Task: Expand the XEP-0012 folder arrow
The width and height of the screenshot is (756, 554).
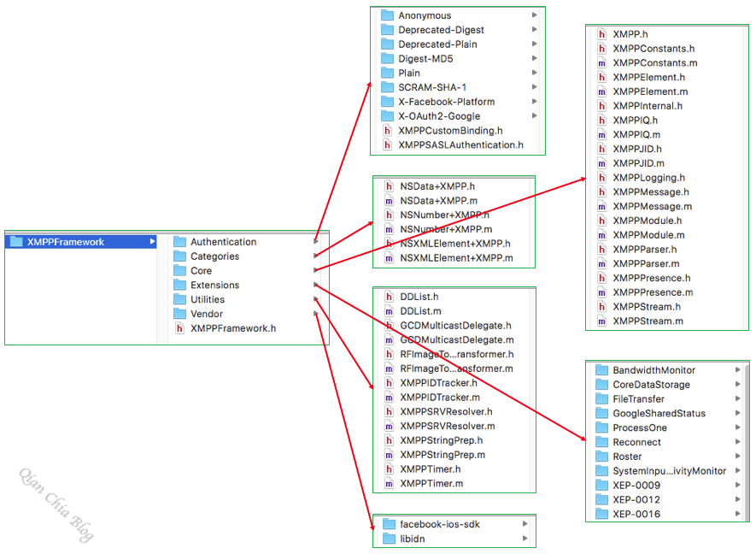Action: click(x=738, y=499)
